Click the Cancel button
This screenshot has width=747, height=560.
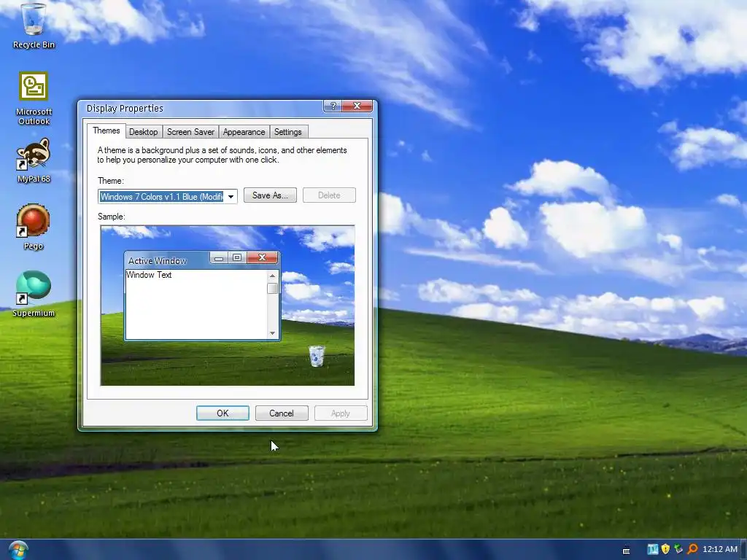pos(282,413)
